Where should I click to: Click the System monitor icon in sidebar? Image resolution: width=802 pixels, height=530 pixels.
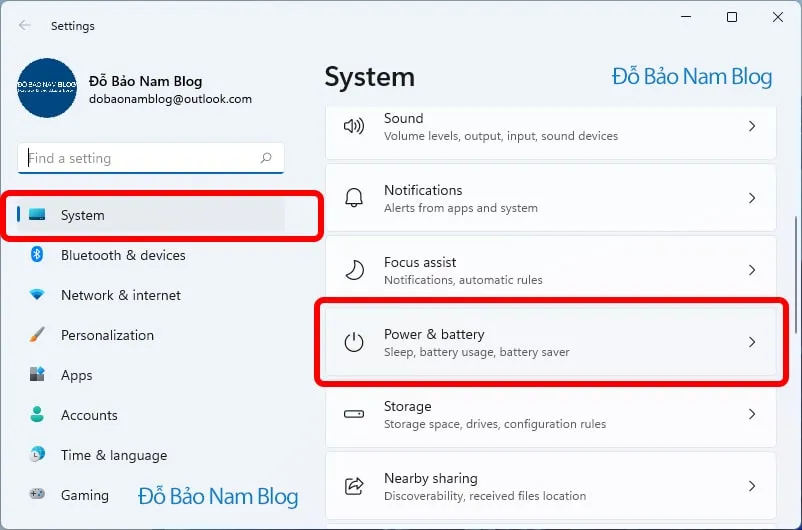[x=37, y=214]
